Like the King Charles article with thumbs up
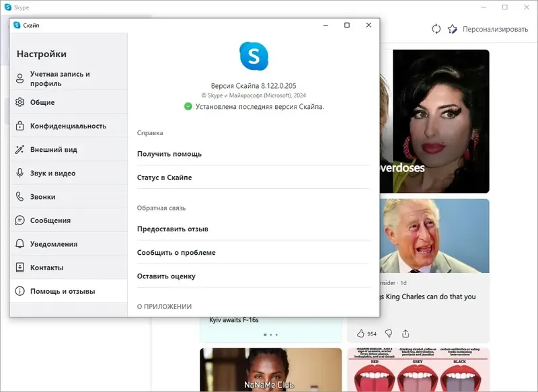This screenshot has height=392, width=538. coord(360,334)
